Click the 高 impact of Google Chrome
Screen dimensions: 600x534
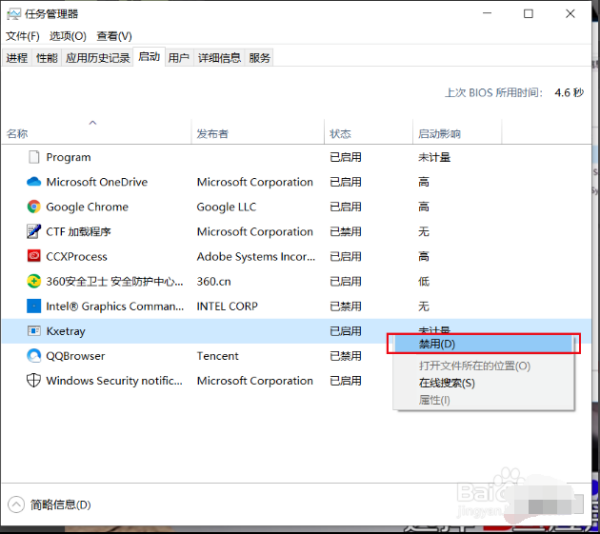[x=424, y=207]
